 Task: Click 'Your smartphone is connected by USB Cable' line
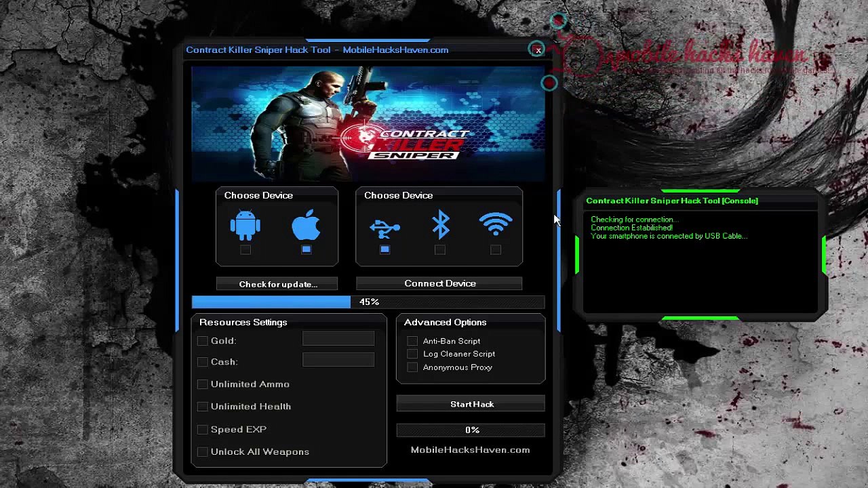click(x=669, y=236)
